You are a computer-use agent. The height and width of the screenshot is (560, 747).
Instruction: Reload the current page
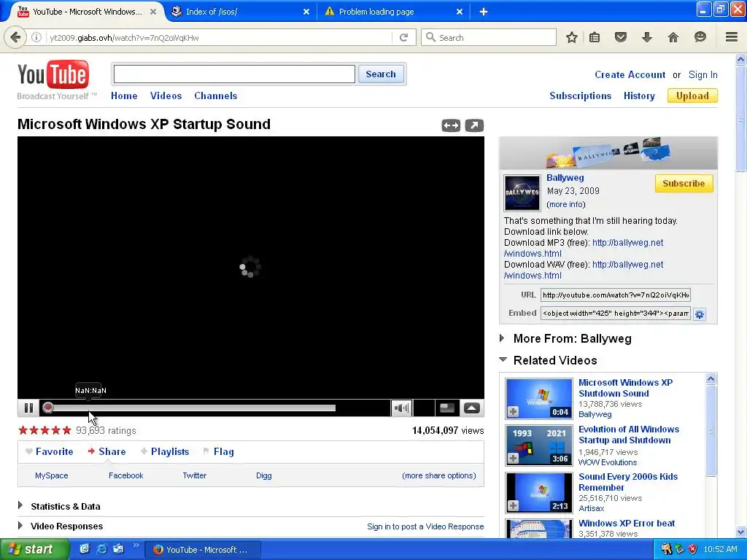(403, 38)
